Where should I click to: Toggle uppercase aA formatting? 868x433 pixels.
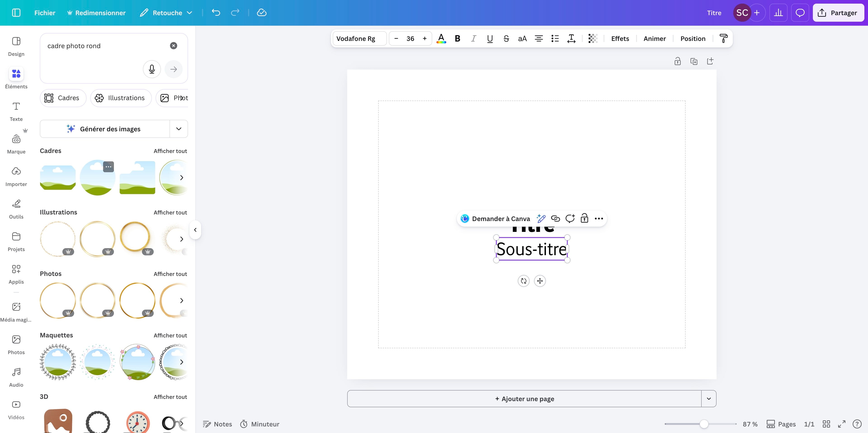coord(522,38)
